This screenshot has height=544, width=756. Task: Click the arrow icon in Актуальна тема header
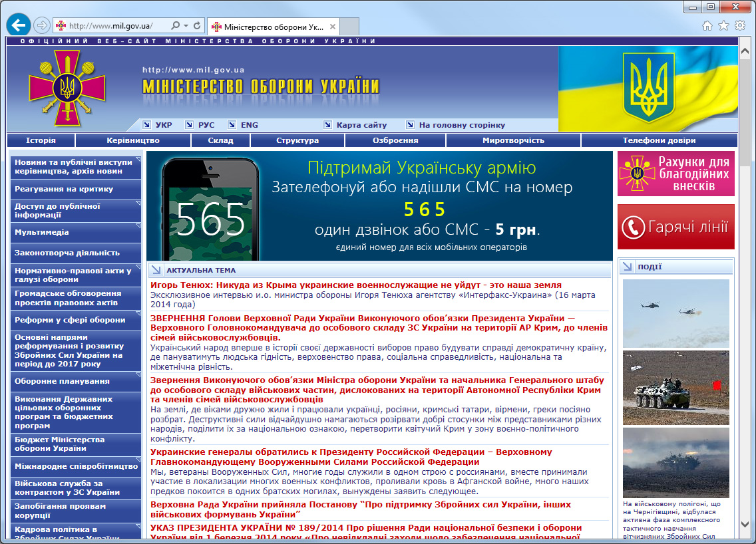pyautogui.click(x=156, y=270)
